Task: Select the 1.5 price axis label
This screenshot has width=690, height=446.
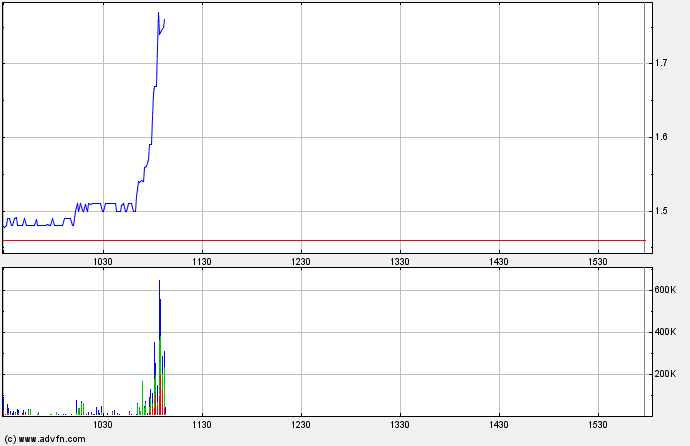Action: [x=660, y=211]
